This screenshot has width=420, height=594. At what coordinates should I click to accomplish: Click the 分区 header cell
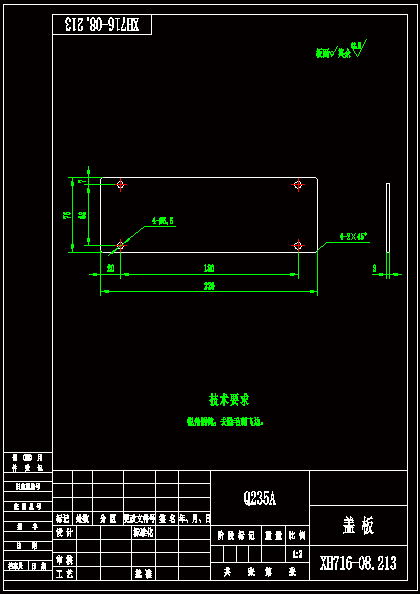pos(108,519)
